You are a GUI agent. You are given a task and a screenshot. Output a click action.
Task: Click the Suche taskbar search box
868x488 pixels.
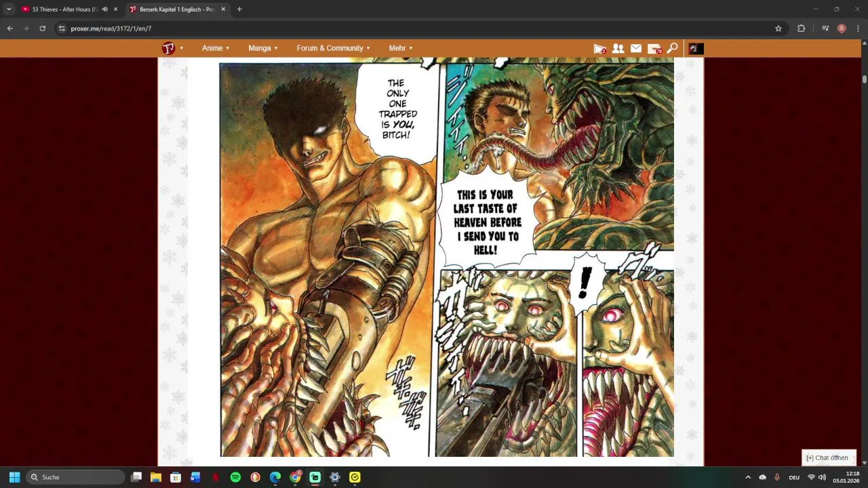click(75, 477)
